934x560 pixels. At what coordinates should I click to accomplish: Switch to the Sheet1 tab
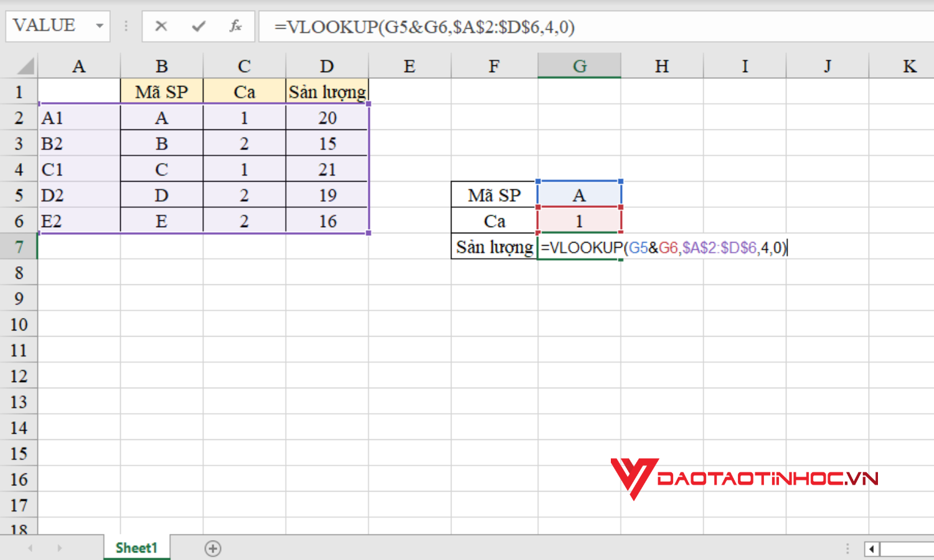pyautogui.click(x=136, y=548)
